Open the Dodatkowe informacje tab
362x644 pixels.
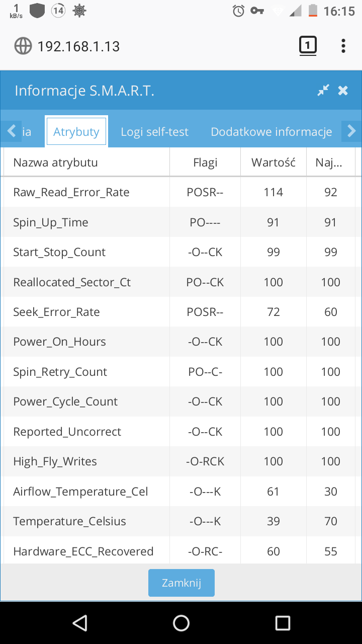[x=271, y=132]
